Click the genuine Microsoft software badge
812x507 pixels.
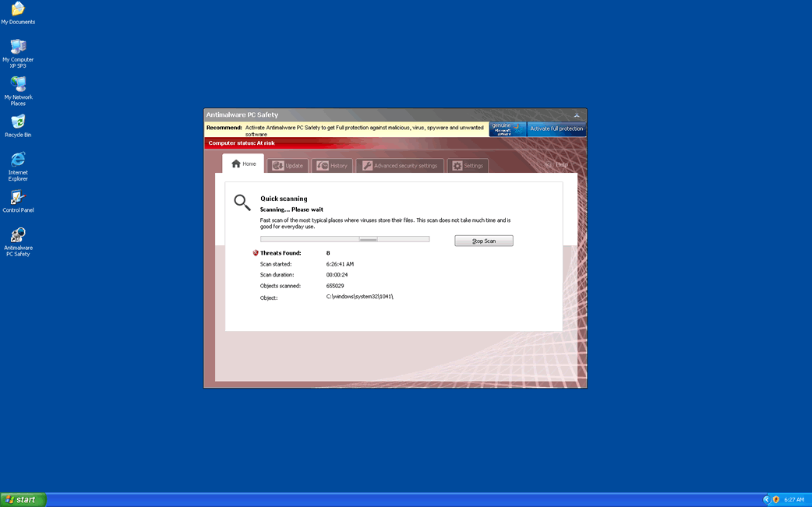coord(507,129)
